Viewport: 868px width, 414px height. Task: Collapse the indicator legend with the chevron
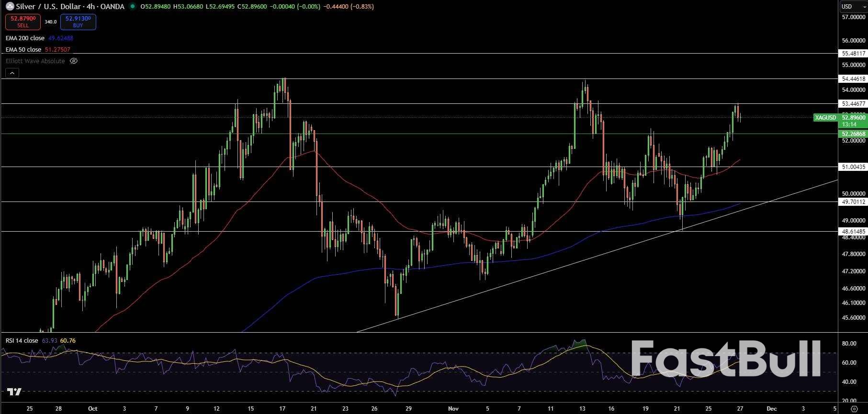click(12, 73)
